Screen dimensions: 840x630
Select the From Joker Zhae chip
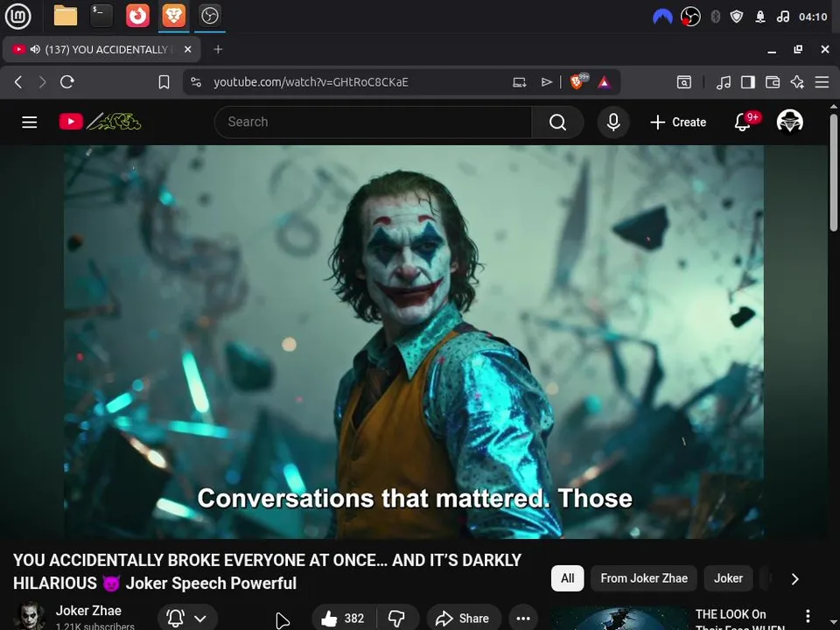coord(644,578)
